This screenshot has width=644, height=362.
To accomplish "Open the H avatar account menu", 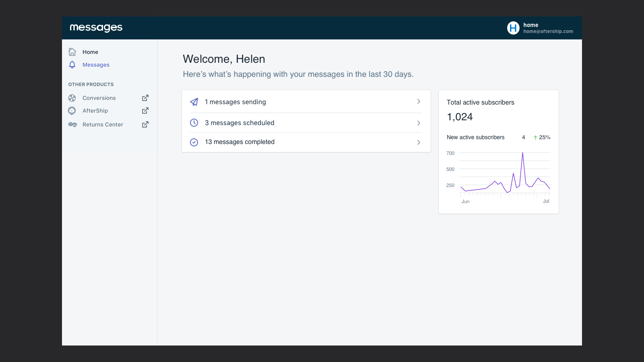I will pyautogui.click(x=513, y=28).
